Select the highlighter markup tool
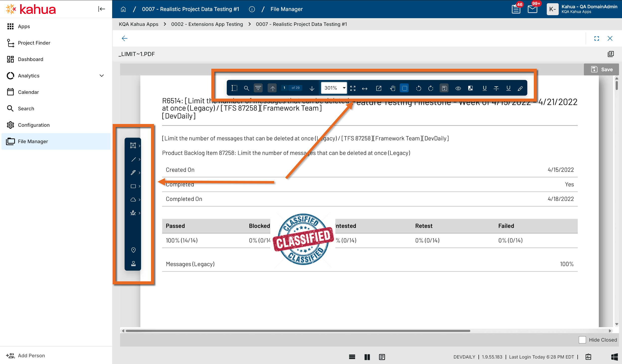 520,88
